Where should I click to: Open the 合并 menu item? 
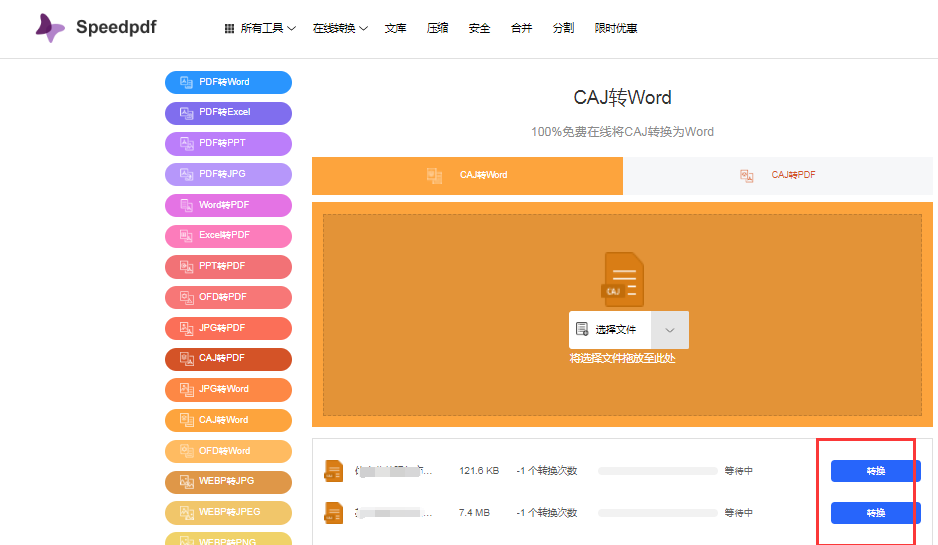tap(521, 28)
